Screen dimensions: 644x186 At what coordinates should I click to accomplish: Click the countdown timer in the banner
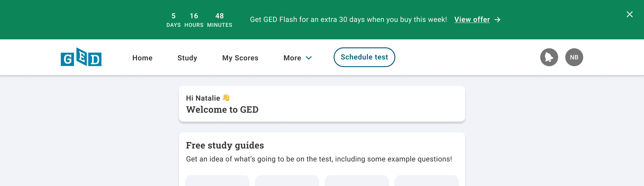click(199, 20)
